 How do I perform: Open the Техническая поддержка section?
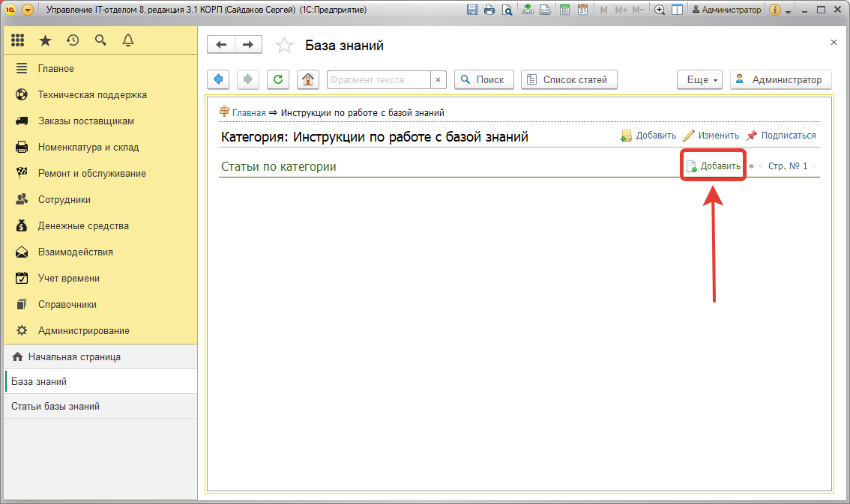(x=100, y=95)
